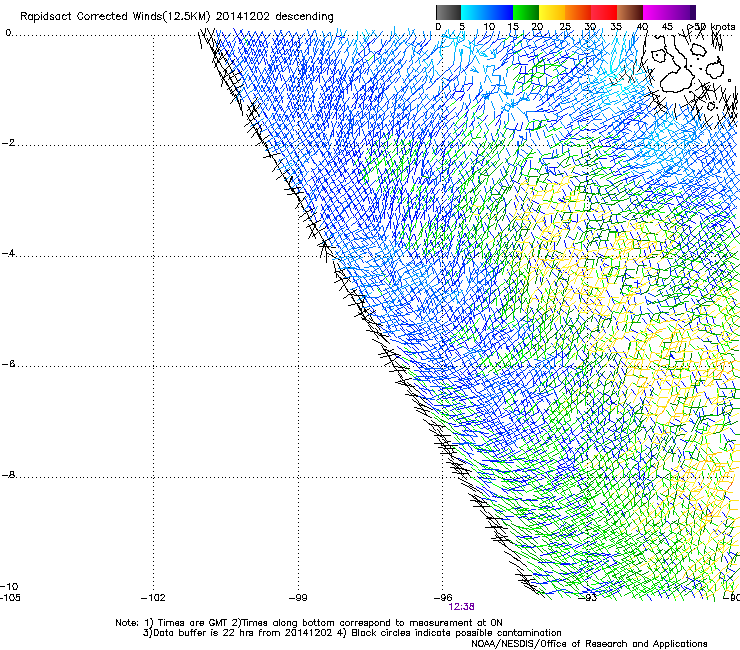Screen dimensions: 740x650
Task: Click the cyan-blue 5-15 knots color segment
Action: click(x=487, y=12)
